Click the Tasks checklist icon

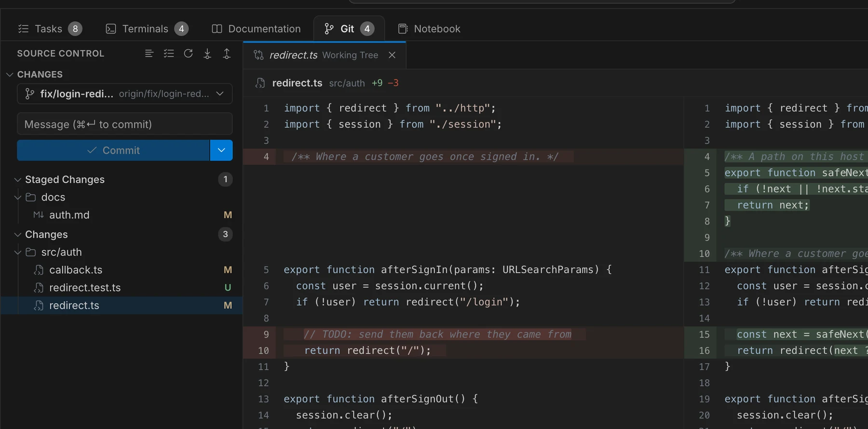coord(23,29)
